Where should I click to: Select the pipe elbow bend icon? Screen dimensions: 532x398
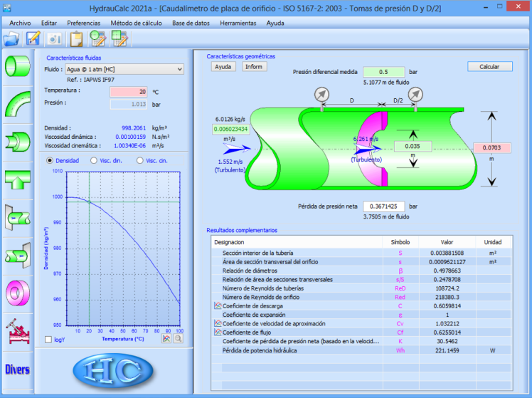tap(17, 104)
